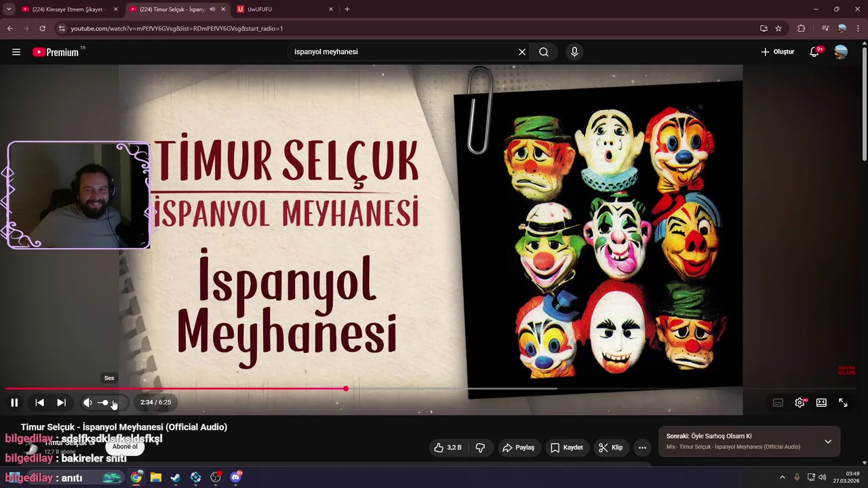
Task: Open media controls music-note icon
Action: click(825, 28)
